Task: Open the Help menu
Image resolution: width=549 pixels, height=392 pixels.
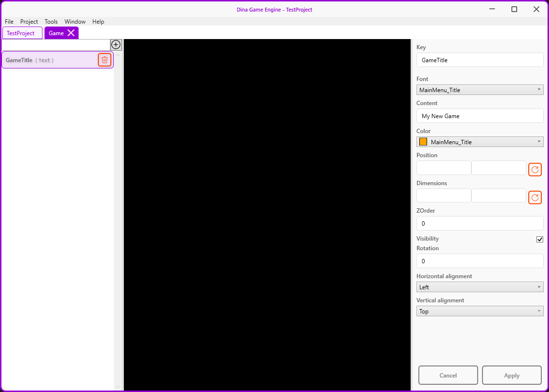Action: [98, 22]
